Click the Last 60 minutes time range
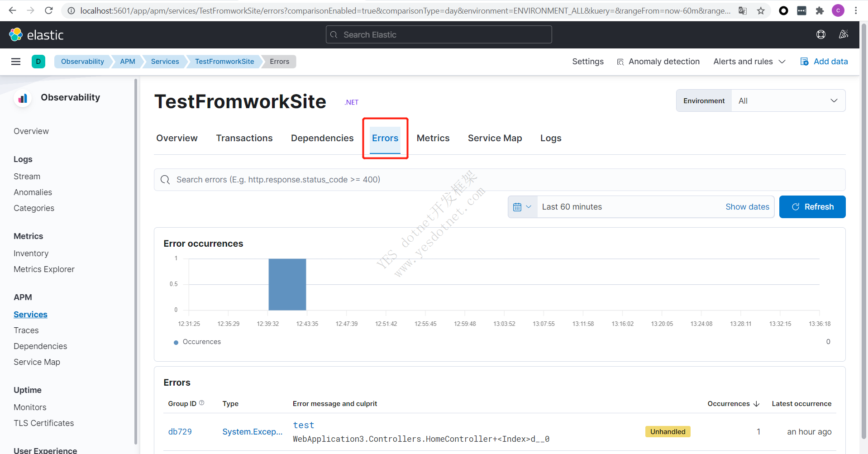 point(572,207)
